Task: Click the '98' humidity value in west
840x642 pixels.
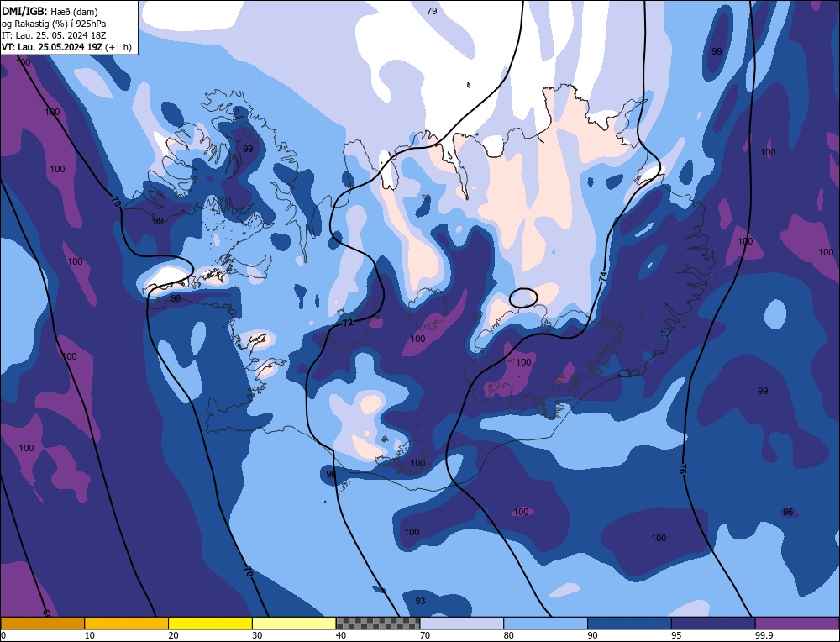Action: pyautogui.click(x=176, y=298)
